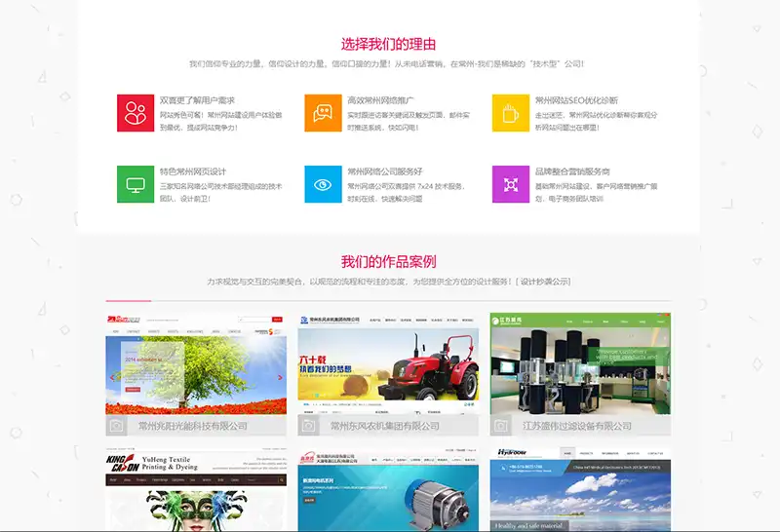Image resolution: width=780 pixels, height=532 pixels.
Task: Click the green monitor web design icon
Action: pos(136,183)
